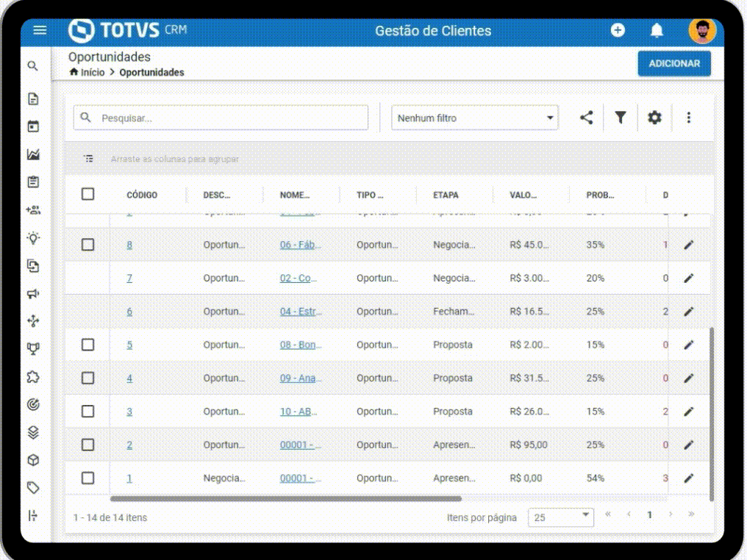Viewport: 747px width, 560px height.
Task: Select the 54% probability cell
Action: click(x=595, y=478)
